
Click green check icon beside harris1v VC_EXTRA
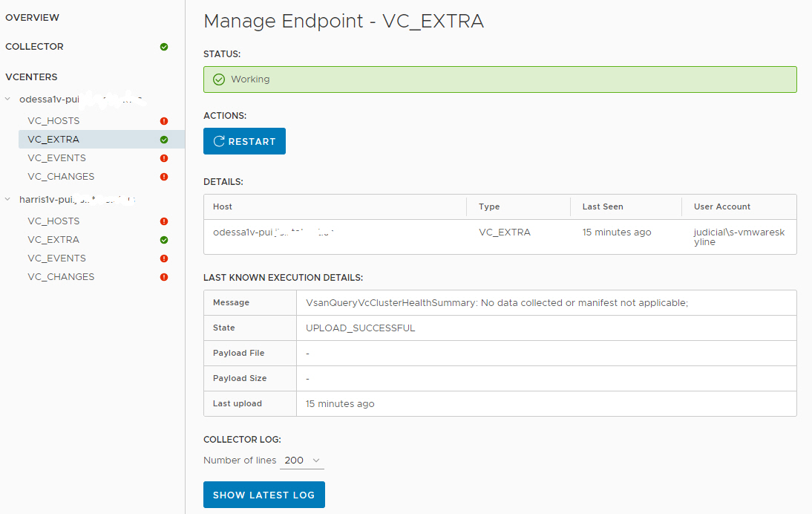(163, 239)
